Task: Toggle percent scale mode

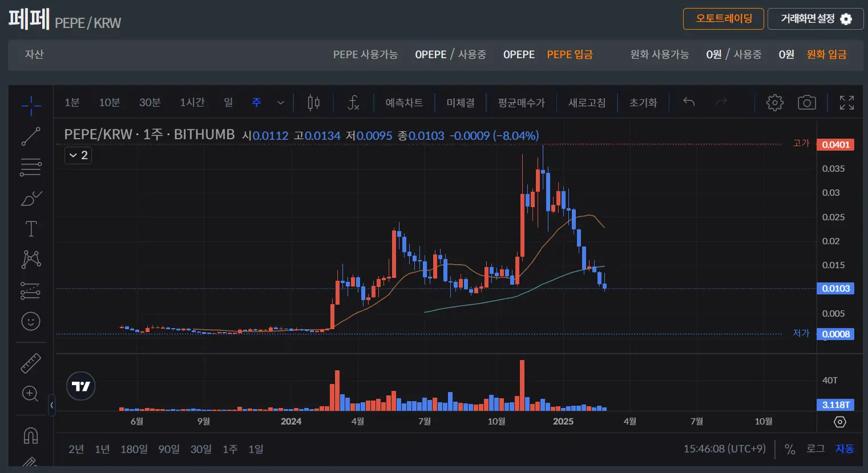Action: click(790, 450)
